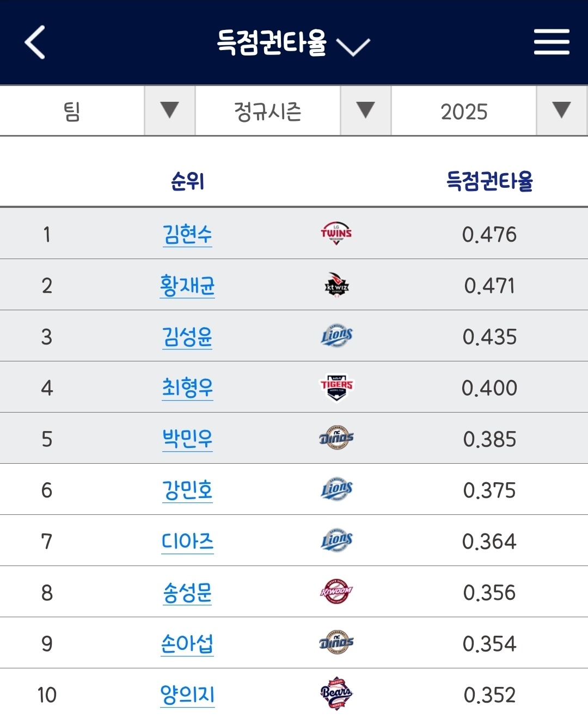This screenshot has height=719, width=588.
Task: Click the 순위 column header
Action: pyautogui.click(x=187, y=181)
